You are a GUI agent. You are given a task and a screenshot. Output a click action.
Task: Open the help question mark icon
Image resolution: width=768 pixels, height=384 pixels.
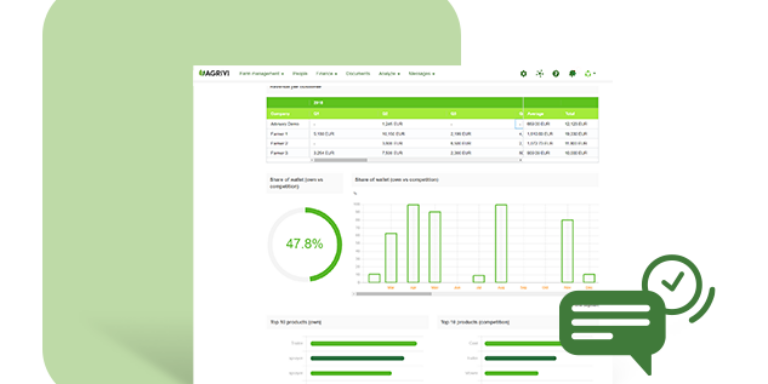coord(556,73)
